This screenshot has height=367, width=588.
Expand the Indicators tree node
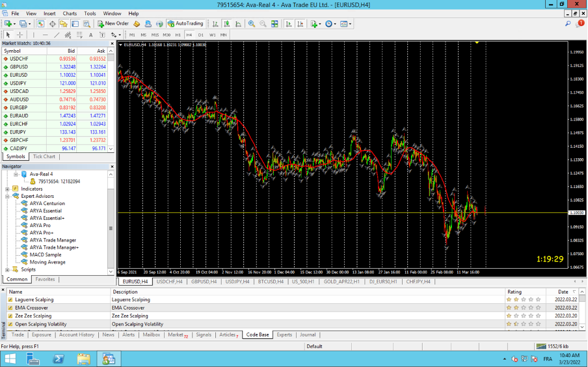pos(7,189)
